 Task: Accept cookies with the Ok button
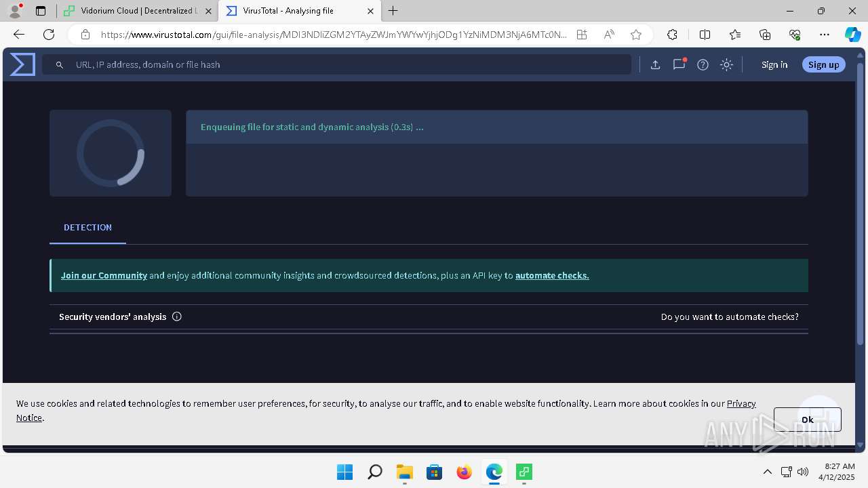pos(807,420)
